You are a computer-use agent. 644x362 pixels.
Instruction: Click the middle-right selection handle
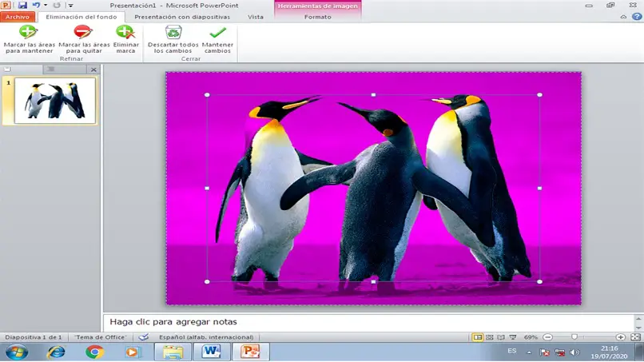tap(539, 188)
